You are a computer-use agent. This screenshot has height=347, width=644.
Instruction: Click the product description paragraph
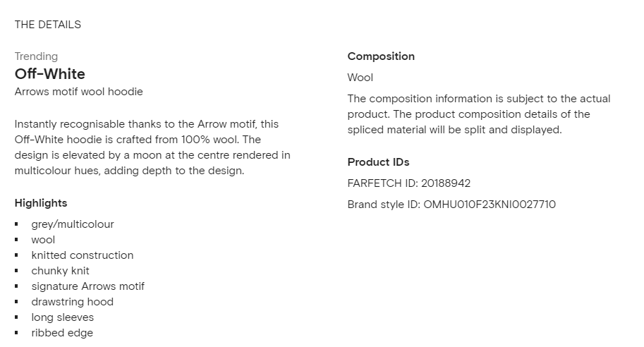152,147
